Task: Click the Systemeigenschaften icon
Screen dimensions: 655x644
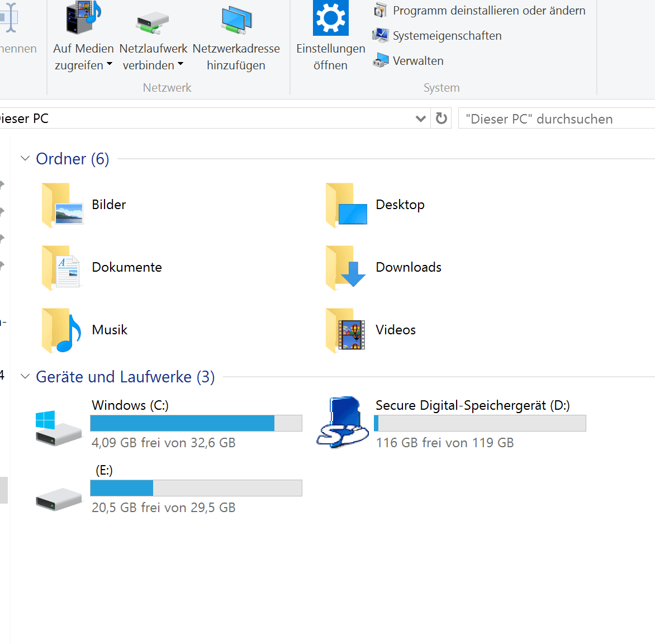Action: (x=380, y=36)
